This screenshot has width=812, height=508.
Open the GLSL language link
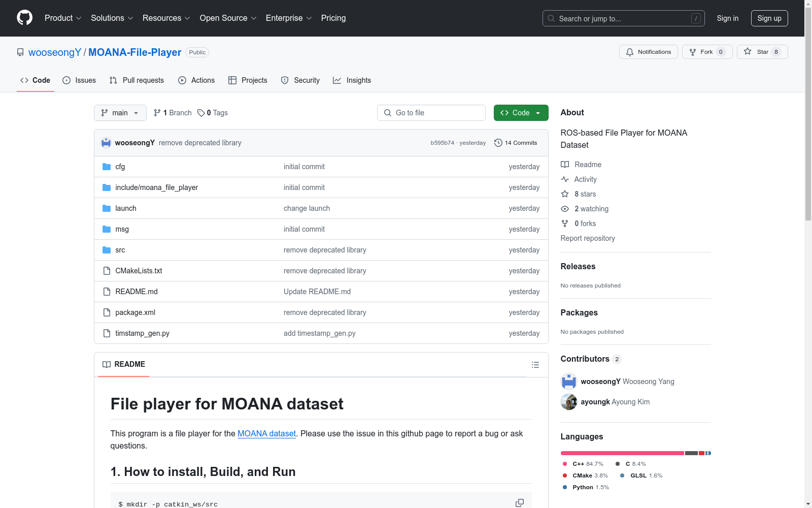pyautogui.click(x=641, y=475)
